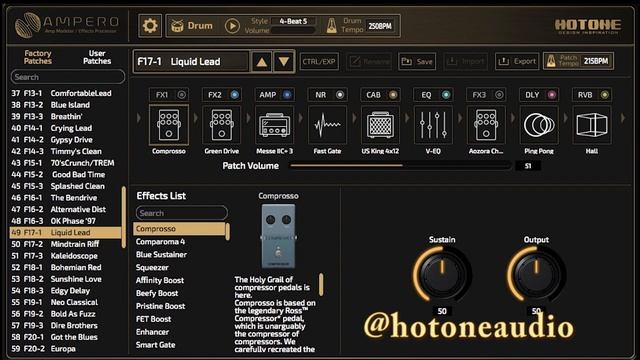Toggle the EQ module on/off

(446, 95)
